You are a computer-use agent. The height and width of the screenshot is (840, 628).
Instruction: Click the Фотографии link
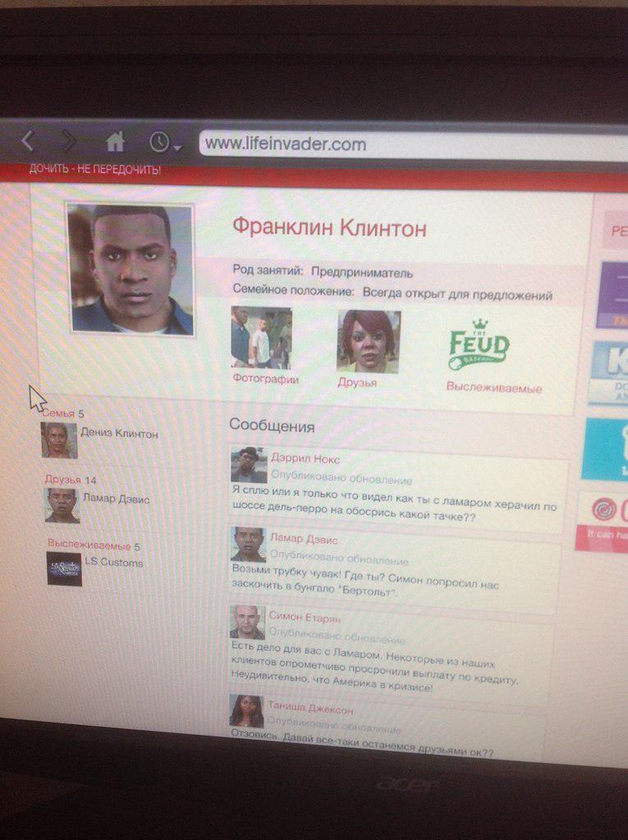pos(265,379)
